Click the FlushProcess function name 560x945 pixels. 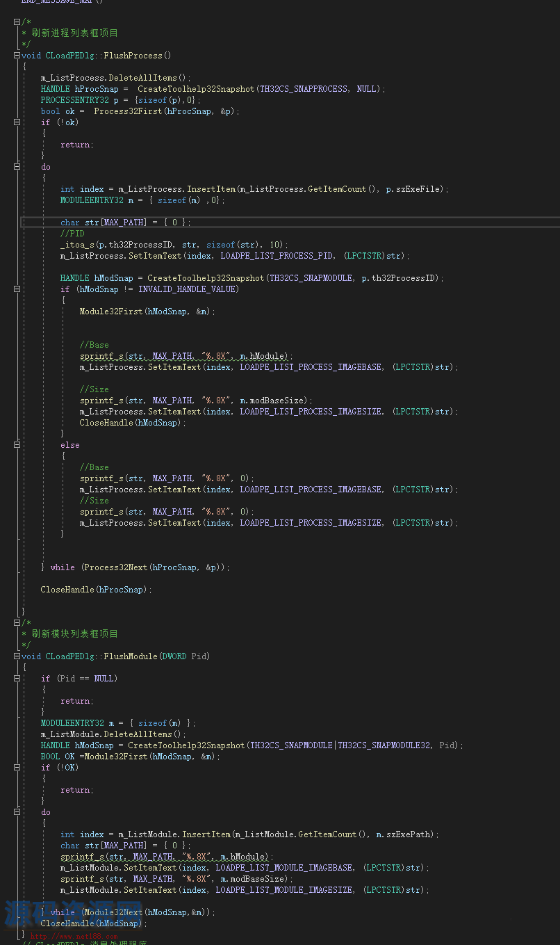tap(133, 56)
